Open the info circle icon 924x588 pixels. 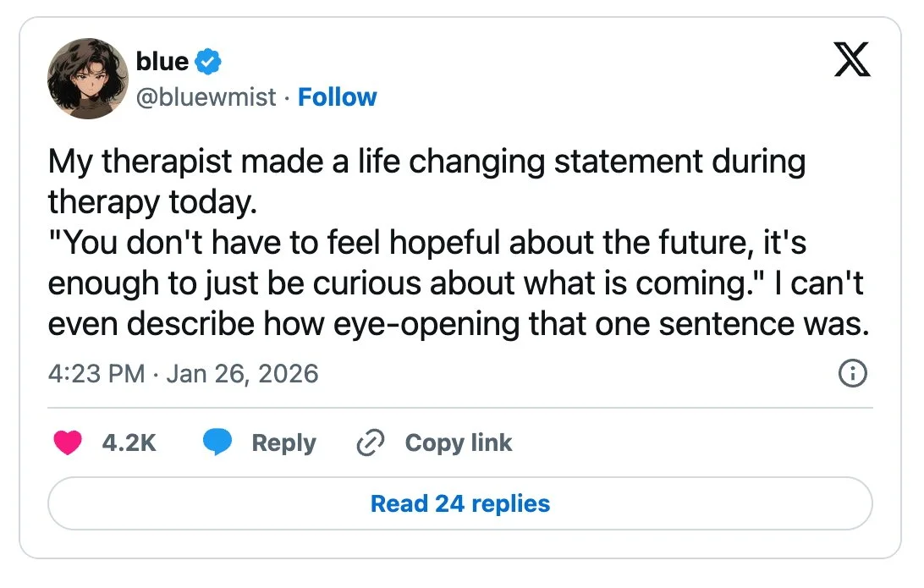point(852,373)
